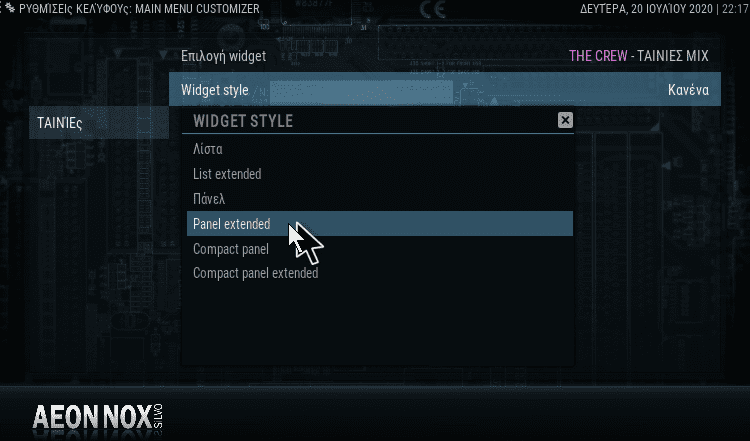Screen dimensions: 750x441
Task: Click the SiLVO emblem beside the Aeon Nox logo
Action: (x=158, y=417)
